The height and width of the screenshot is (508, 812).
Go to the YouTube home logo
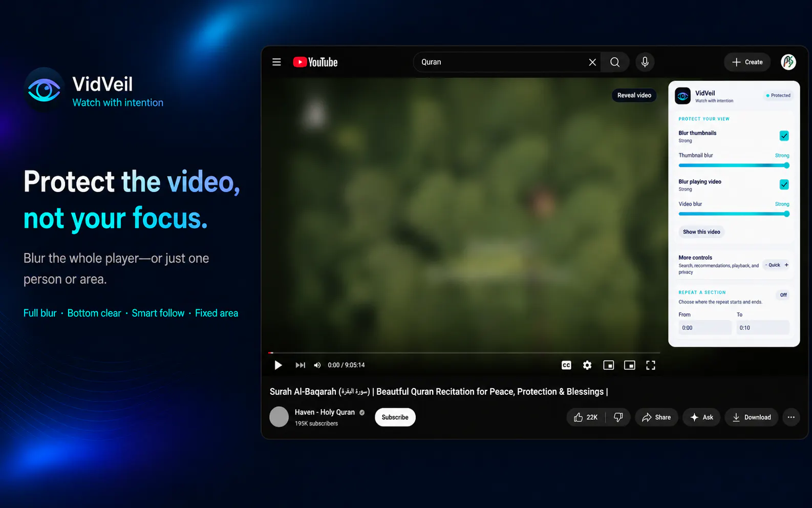315,62
